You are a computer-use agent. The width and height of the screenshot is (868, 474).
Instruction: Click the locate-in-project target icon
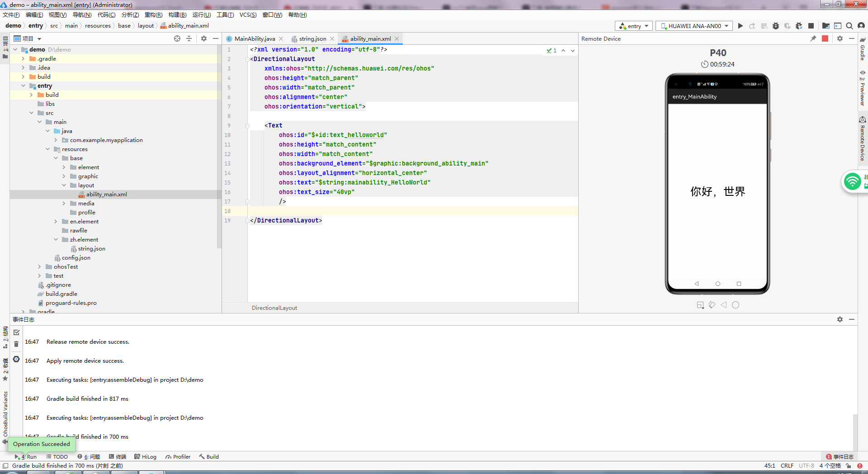(177, 38)
